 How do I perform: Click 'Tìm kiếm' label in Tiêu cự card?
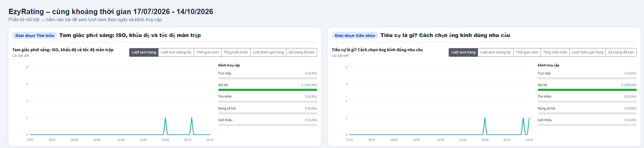point(544,97)
